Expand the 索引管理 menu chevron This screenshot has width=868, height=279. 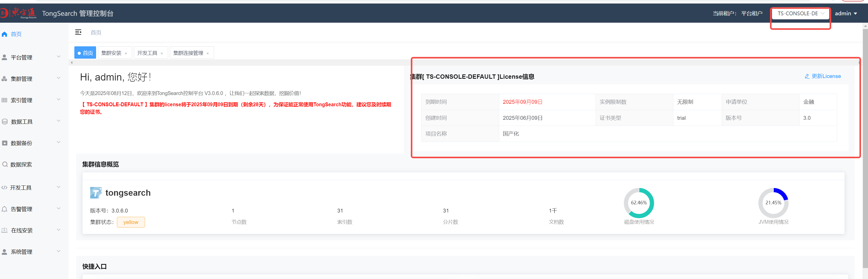[x=59, y=99]
